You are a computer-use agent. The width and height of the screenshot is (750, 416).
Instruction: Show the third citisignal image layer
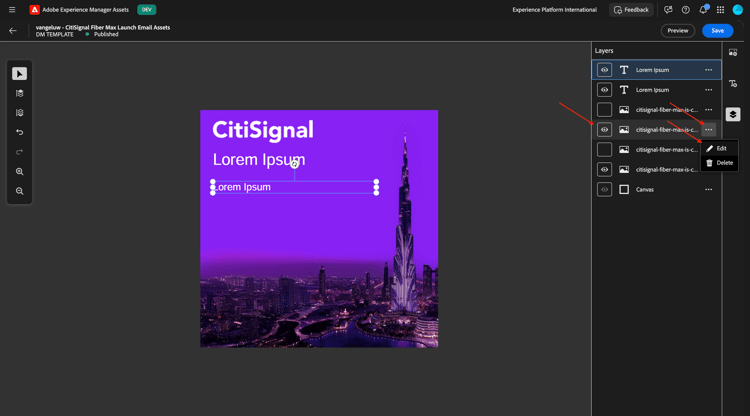(605, 150)
